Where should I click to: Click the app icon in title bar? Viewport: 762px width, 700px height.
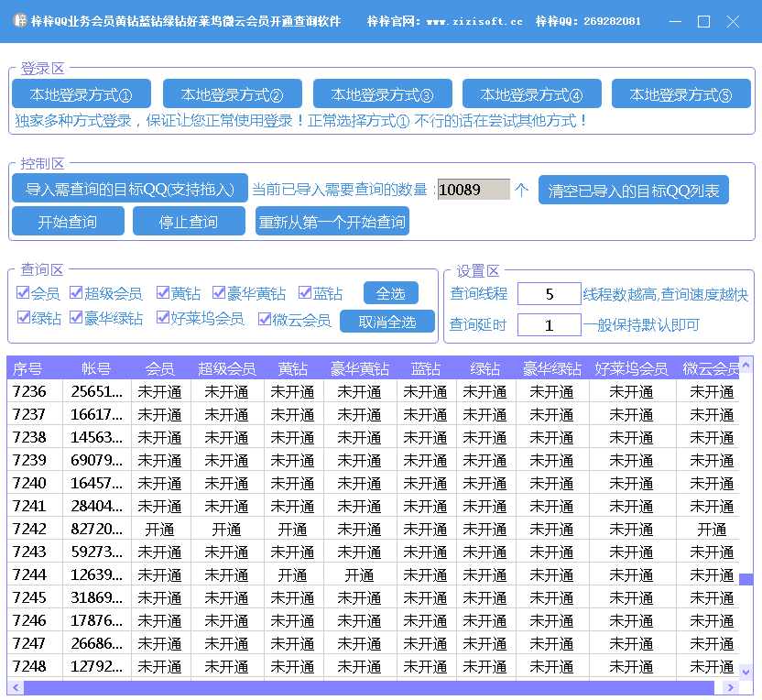[18, 21]
